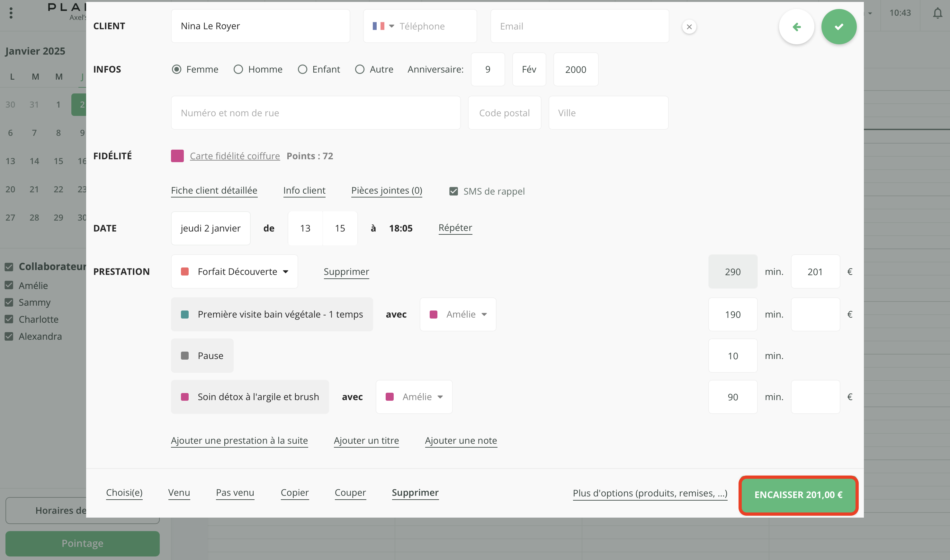Uncheck the Sammy collaborator checkbox
This screenshot has height=560, width=950.
point(9,302)
